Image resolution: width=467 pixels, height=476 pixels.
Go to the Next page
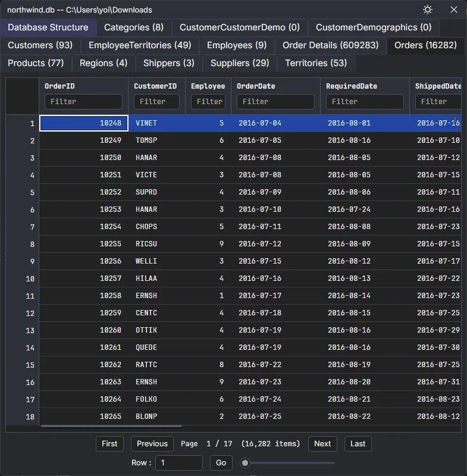[322, 444]
